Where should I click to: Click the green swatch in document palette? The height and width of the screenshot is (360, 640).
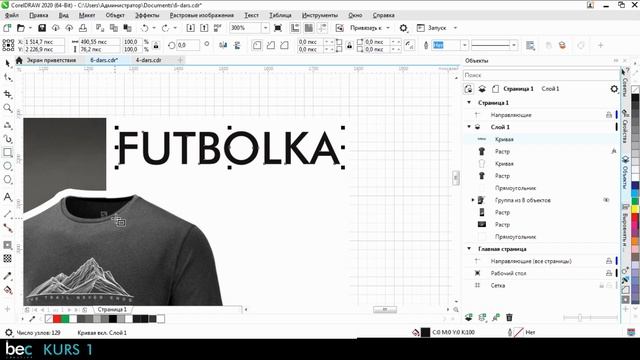[65, 318]
